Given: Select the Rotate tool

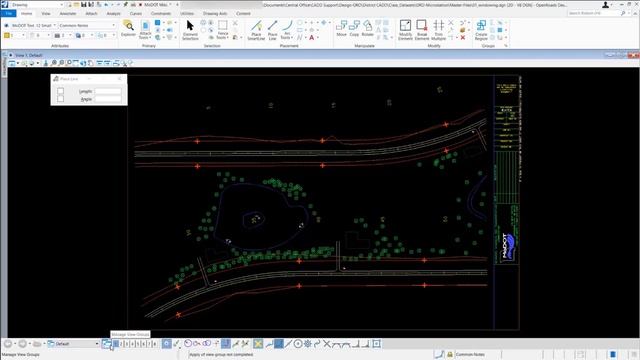Looking at the screenshot, I should tap(368, 29).
